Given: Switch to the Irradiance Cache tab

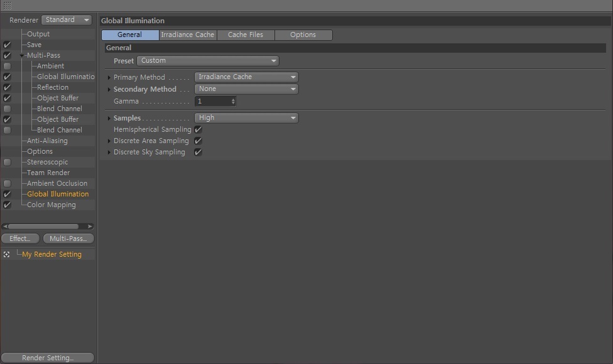Looking at the screenshot, I should pyautogui.click(x=188, y=35).
